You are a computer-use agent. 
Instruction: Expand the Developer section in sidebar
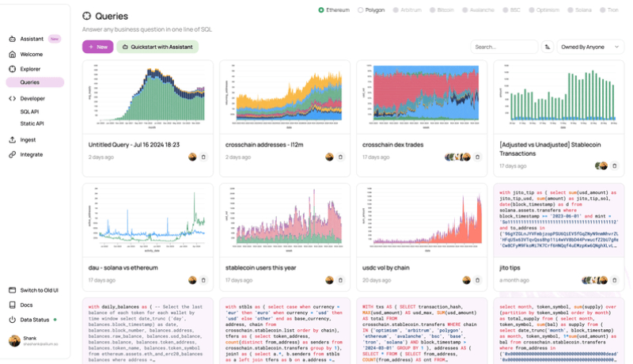tap(32, 99)
